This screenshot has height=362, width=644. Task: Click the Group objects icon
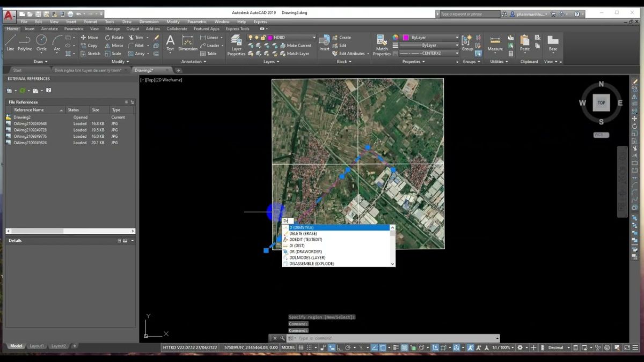click(x=467, y=42)
